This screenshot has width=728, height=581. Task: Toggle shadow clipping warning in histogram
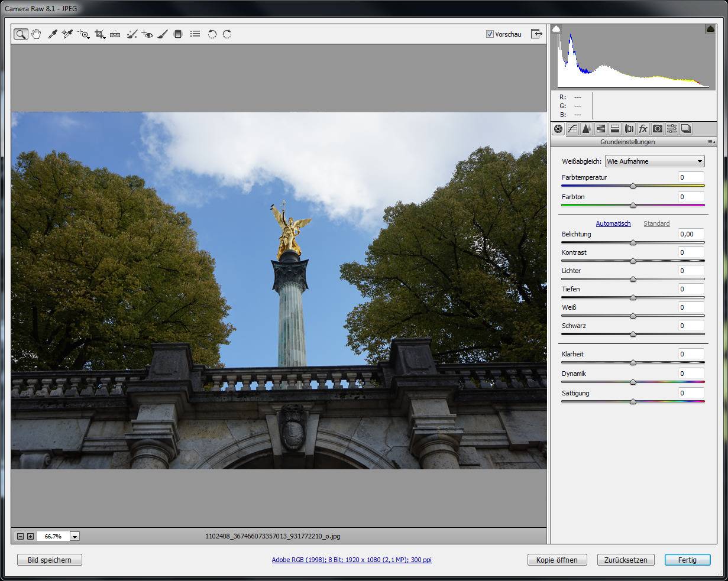click(556, 28)
